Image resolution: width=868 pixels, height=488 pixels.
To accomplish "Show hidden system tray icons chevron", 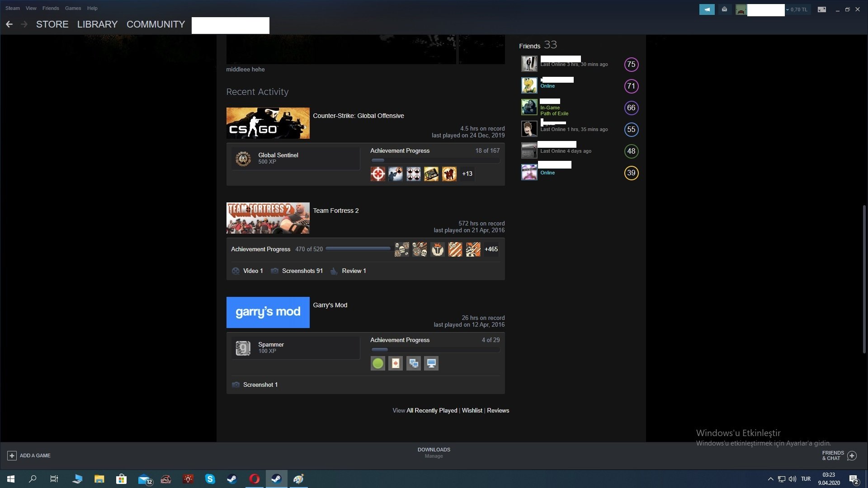I will (771, 479).
